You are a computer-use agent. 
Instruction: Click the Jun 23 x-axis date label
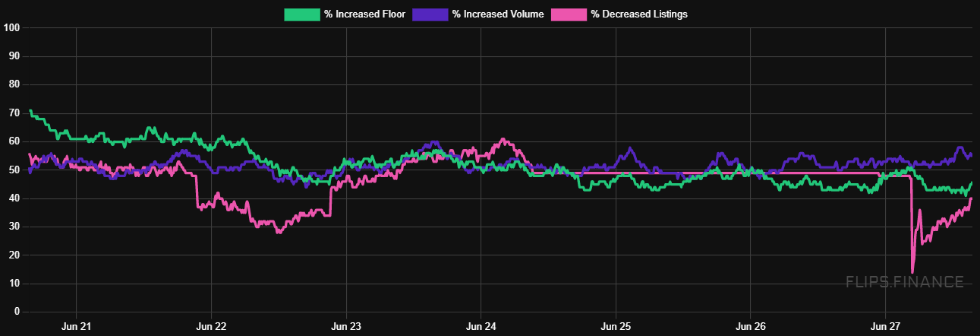pyautogui.click(x=346, y=326)
